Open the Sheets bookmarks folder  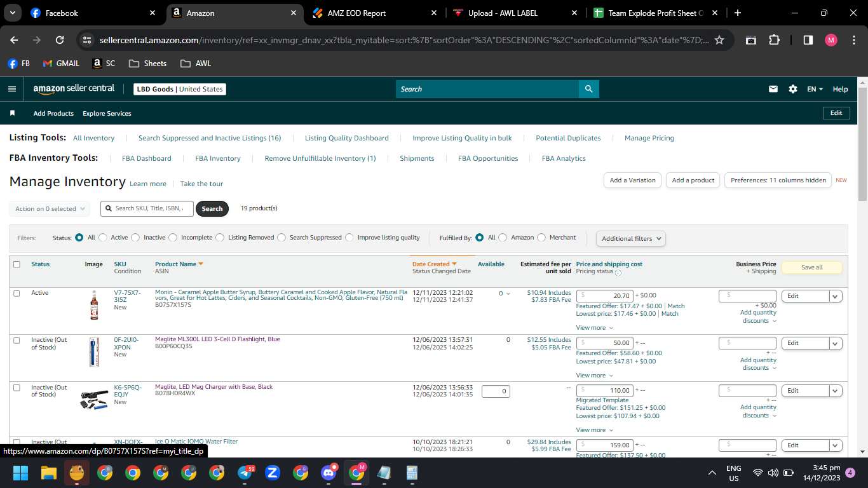click(147, 64)
